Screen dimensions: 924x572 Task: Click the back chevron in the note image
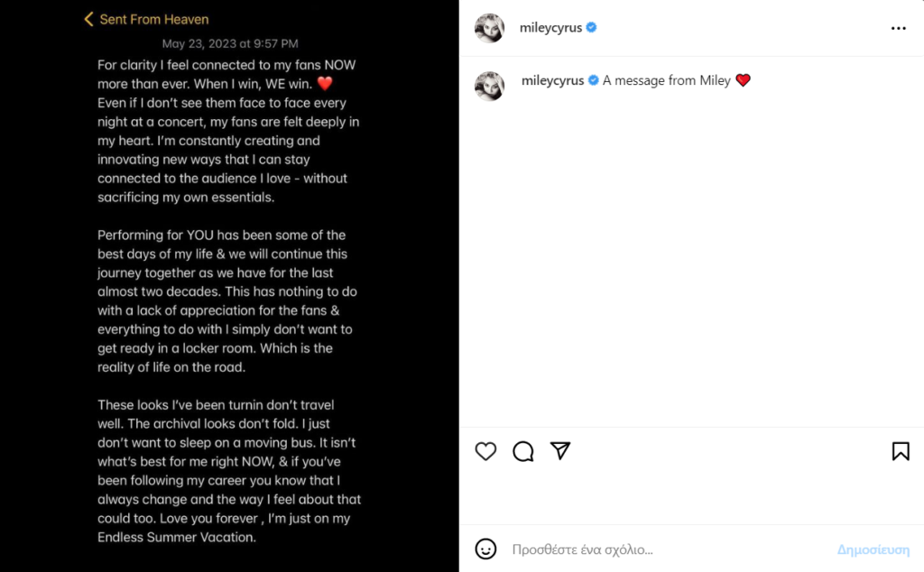coord(88,19)
